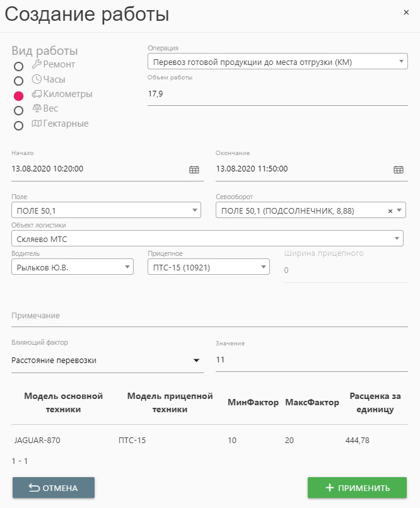Clear the Севооборот selection with the x icon
Screen dimensions: 420x508
coord(390,211)
